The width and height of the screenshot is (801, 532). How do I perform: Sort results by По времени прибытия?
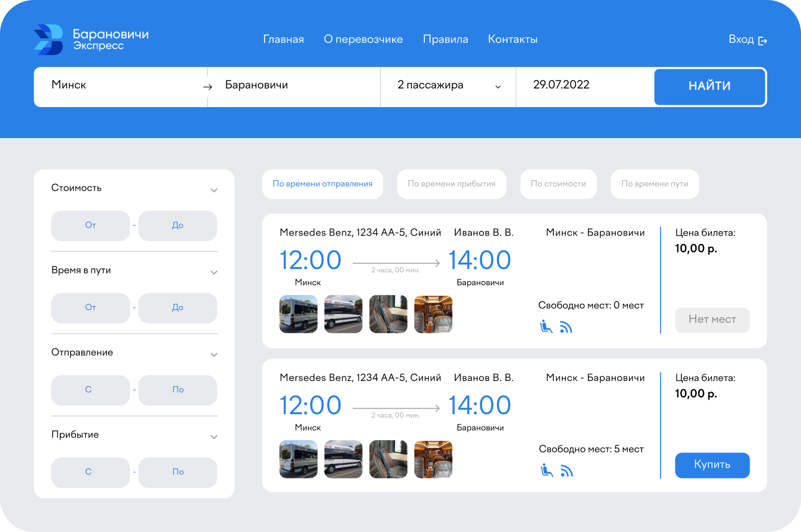[451, 184]
